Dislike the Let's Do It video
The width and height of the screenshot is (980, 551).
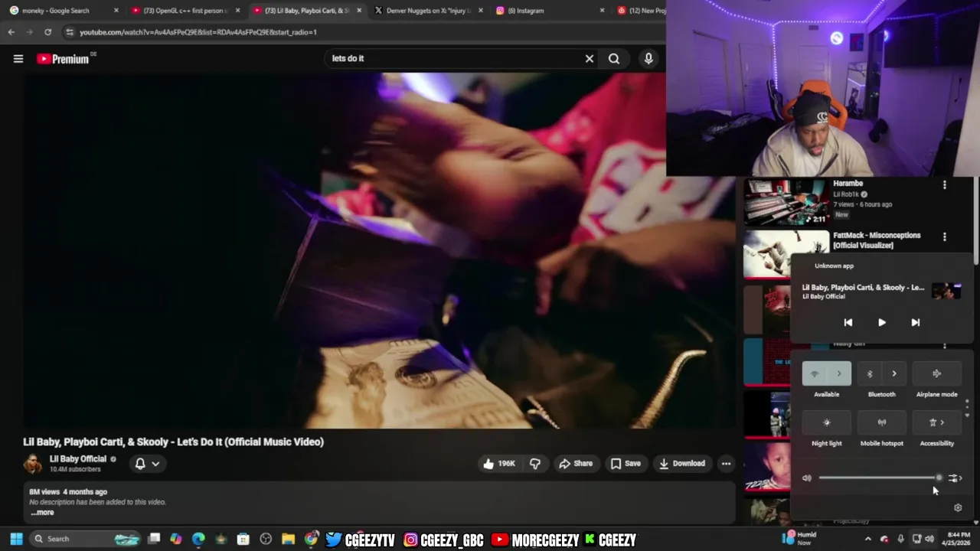pyautogui.click(x=535, y=464)
